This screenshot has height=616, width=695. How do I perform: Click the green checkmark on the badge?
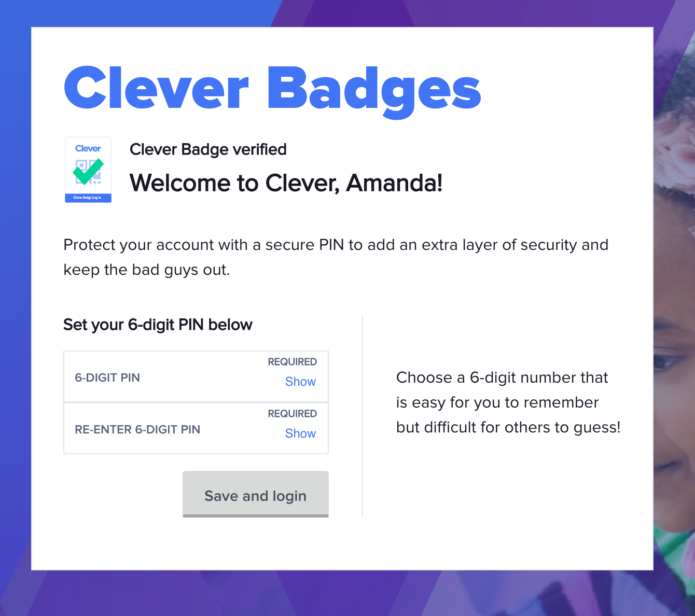pyautogui.click(x=88, y=171)
